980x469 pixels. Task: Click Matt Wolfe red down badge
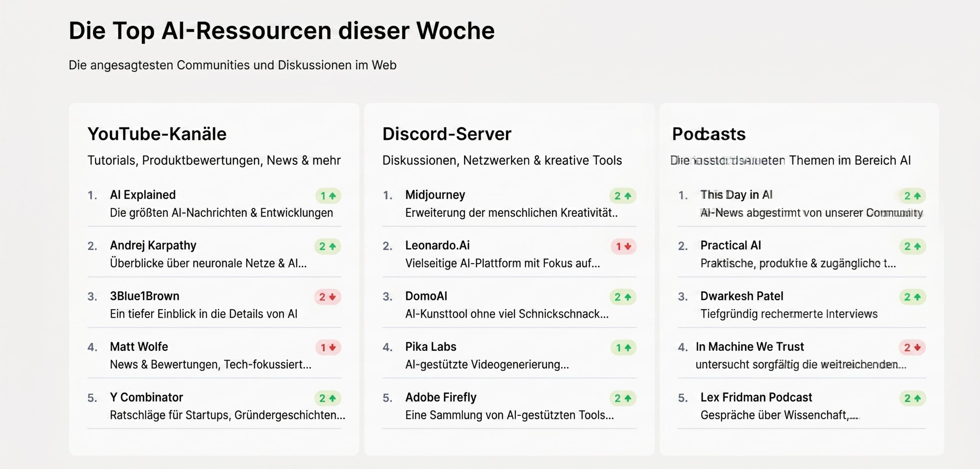coord(328,347)
